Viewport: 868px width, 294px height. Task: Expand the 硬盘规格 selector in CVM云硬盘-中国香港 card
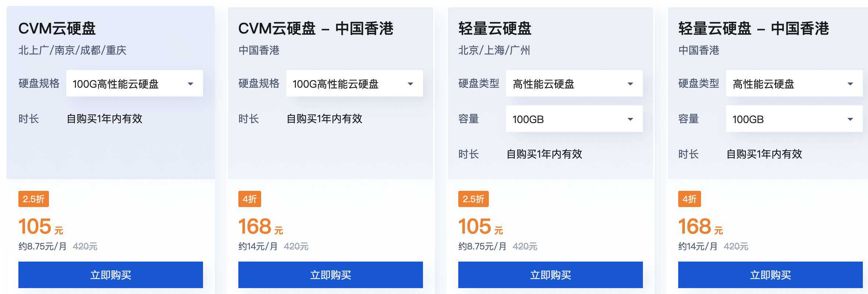click(x=354, y=83)
